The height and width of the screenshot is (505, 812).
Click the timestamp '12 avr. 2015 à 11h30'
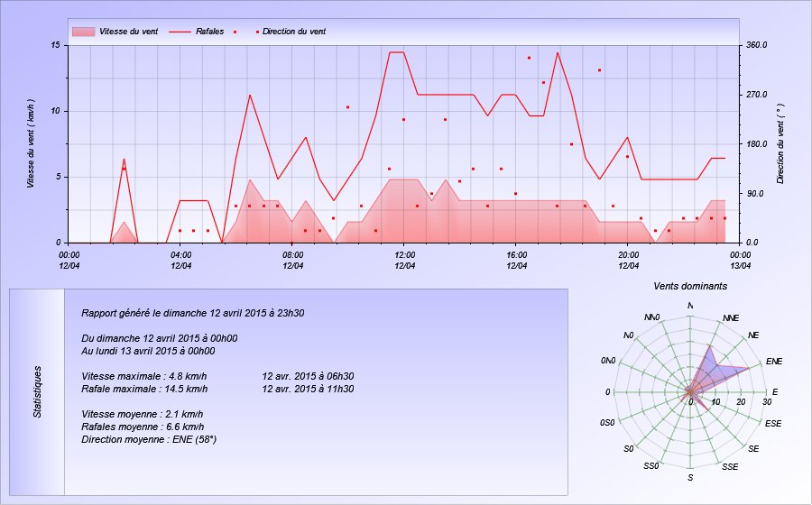(309, 389)
